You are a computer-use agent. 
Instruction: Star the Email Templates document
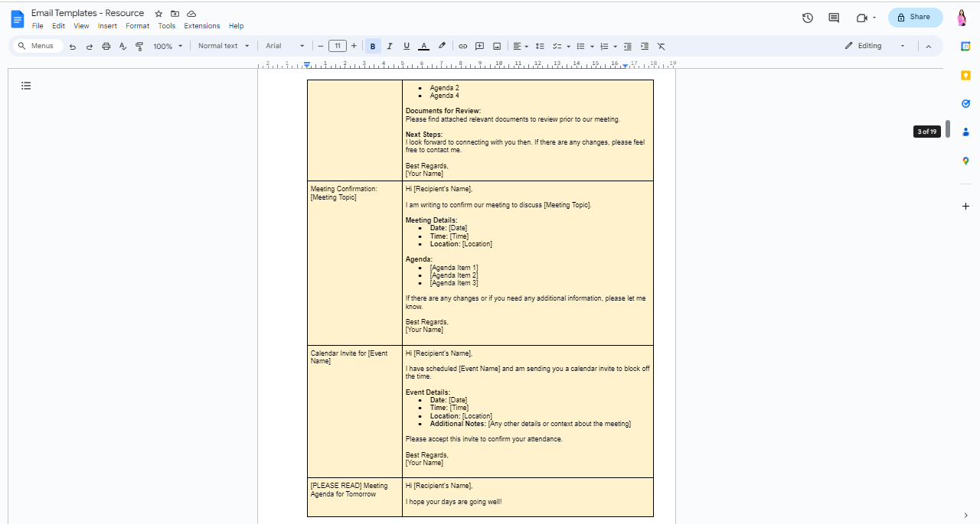click(x=158, y=14)
